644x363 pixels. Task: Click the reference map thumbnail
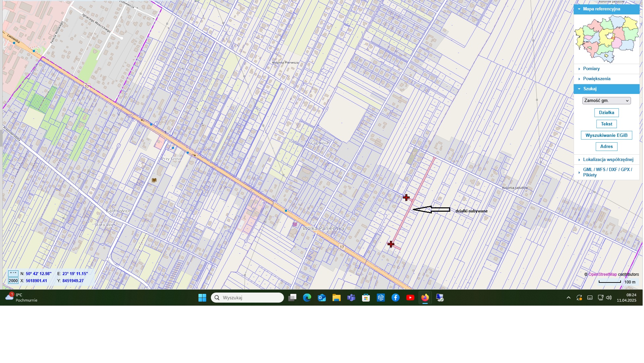pos(606,39)
